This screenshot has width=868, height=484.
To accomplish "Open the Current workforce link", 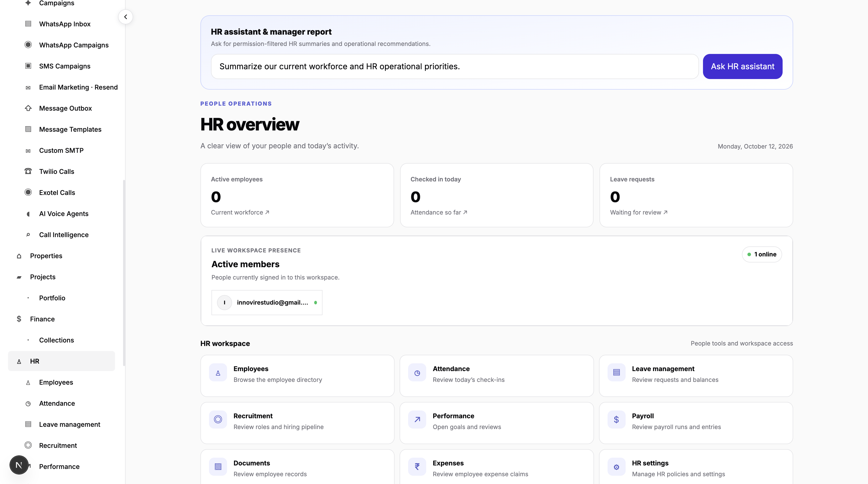I will coord(240,212).
